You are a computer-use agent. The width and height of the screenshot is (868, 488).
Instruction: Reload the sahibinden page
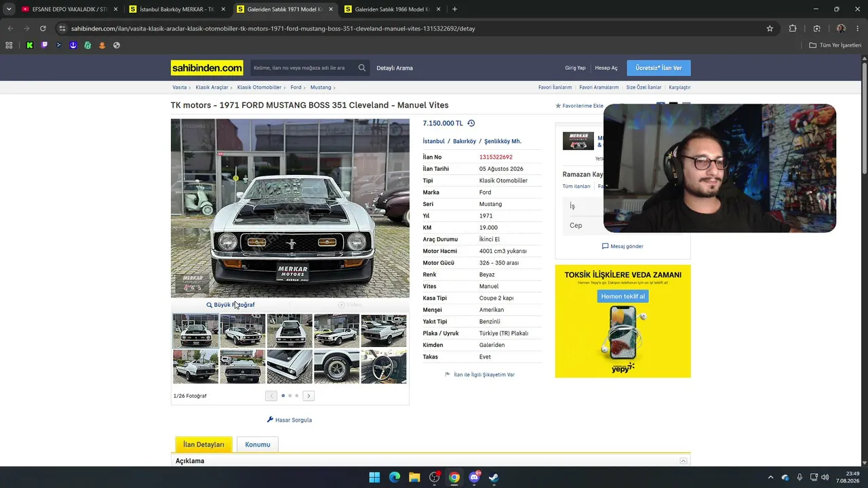click(43, 28)
